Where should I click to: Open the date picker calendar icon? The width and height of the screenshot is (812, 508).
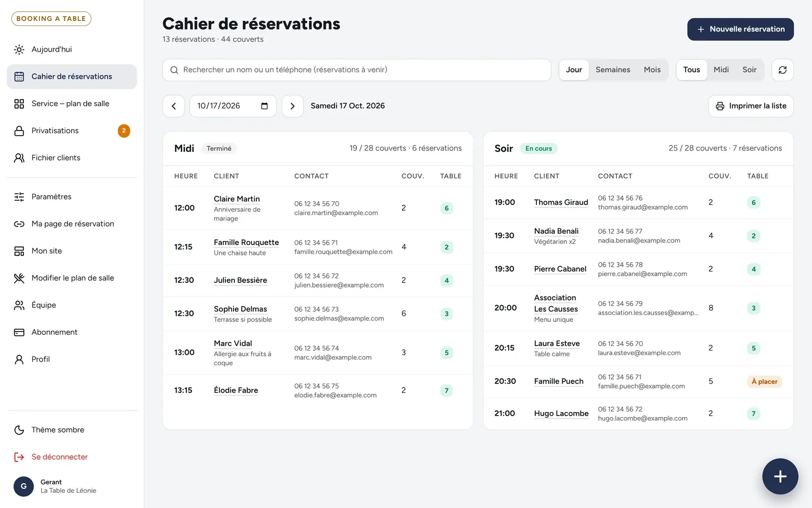pyautogui.click(x=264, y=106)
